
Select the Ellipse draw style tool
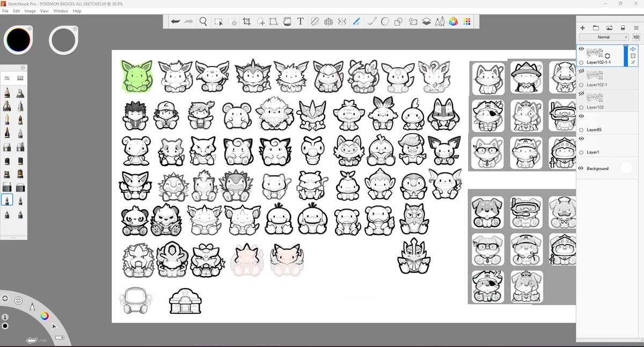coord(385,21)
